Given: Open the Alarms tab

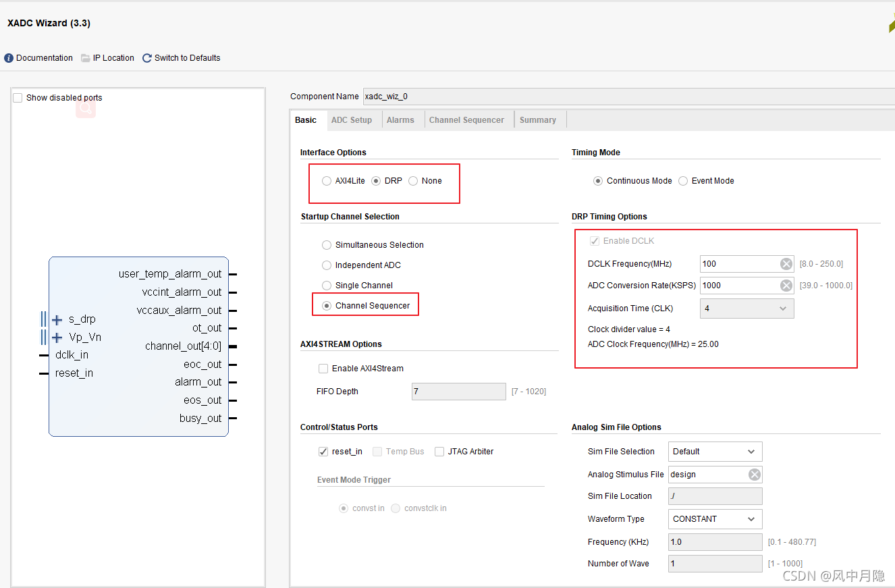Looking at the screenshot, I should click(400, 120).
